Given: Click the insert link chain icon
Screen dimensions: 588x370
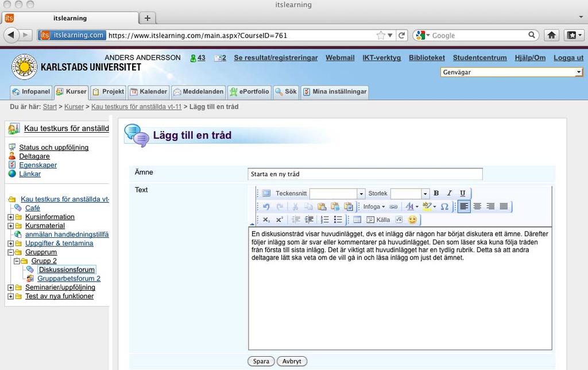Looking at the screenshot, I should (393, 207).
